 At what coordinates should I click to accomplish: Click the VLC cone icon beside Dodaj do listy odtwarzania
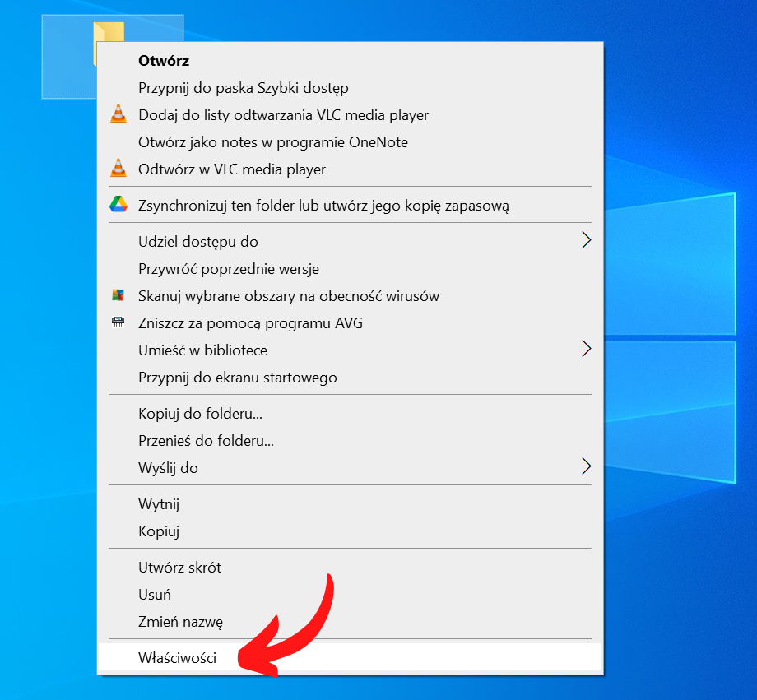coord(118,114)
